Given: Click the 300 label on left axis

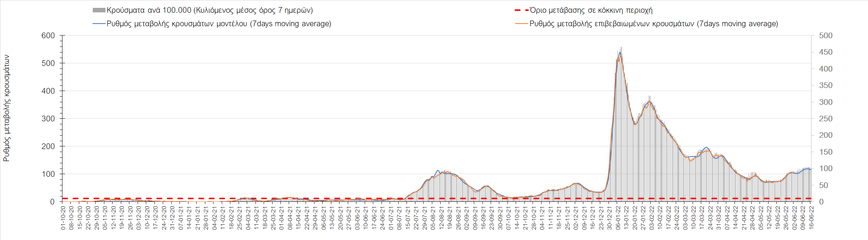Looking at the screenshot, I should point(48,119).
